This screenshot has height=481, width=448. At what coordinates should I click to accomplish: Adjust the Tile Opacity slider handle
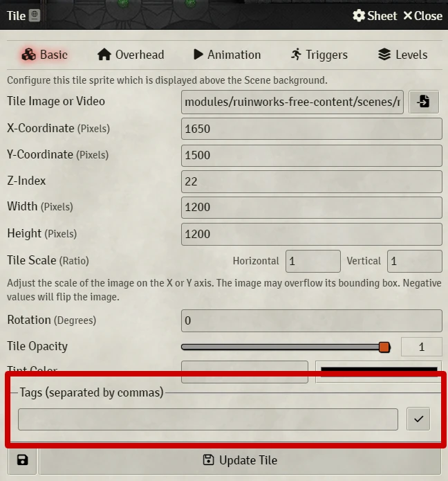[x=384, y=347]
